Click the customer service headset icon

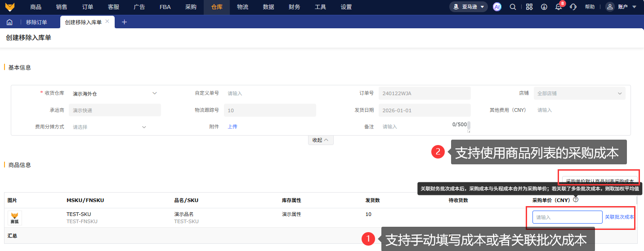point(573,7)
